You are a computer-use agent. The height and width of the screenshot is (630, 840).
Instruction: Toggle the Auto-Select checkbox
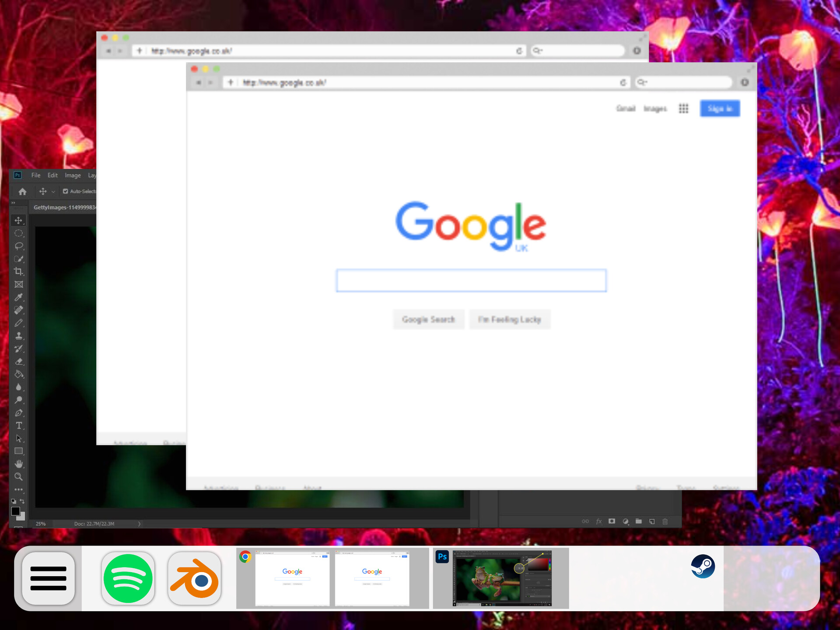[x=65, y=191]
